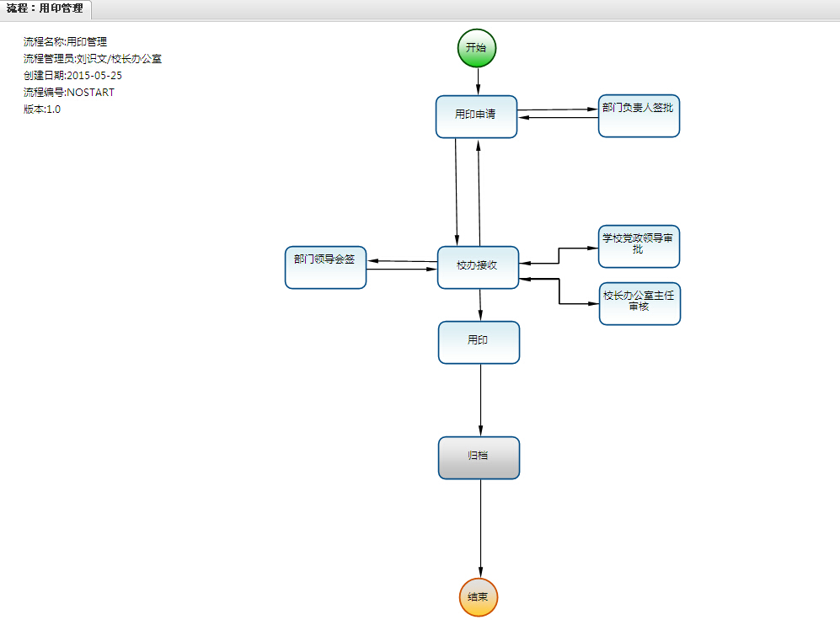The width and height of the screenshot is (840, 625).
Task: Open the 校长办公室主任审核 node
Action: 639,303
